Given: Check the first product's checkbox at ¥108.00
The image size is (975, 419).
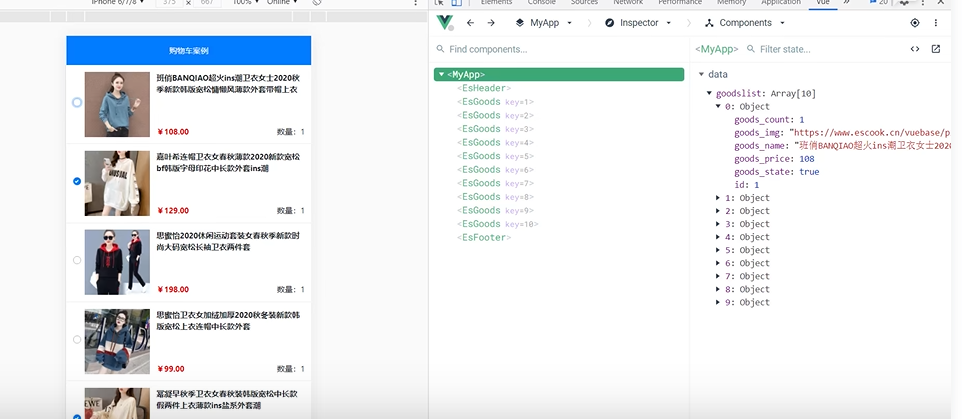Looking at the screenshot, I should (77, 102).
